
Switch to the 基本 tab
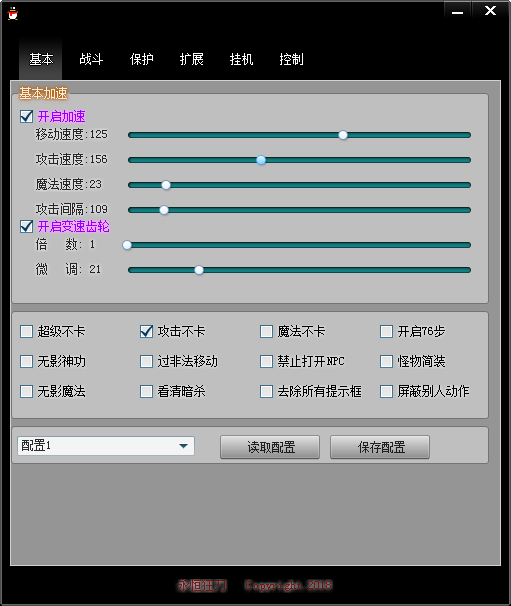(x=41, y=59)
